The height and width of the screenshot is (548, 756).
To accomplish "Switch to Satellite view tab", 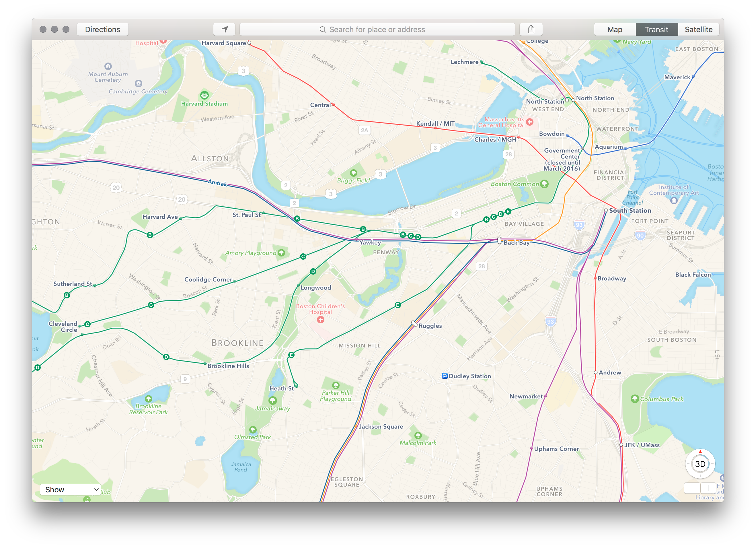I will pyautogui.click(x=699, y=29).
